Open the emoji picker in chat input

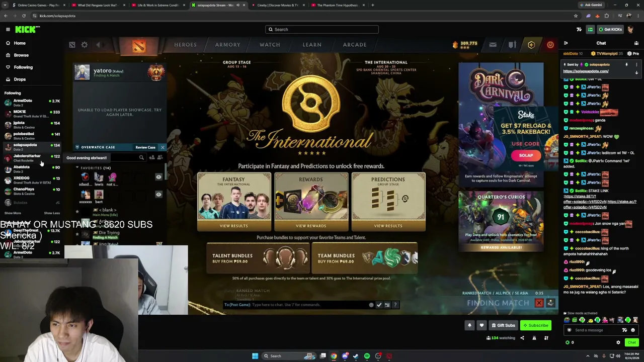[x=633, y=330]
